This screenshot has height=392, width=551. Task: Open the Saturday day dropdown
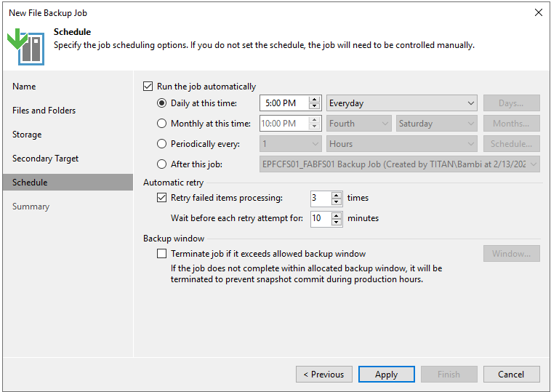click(x=436, y=124)
